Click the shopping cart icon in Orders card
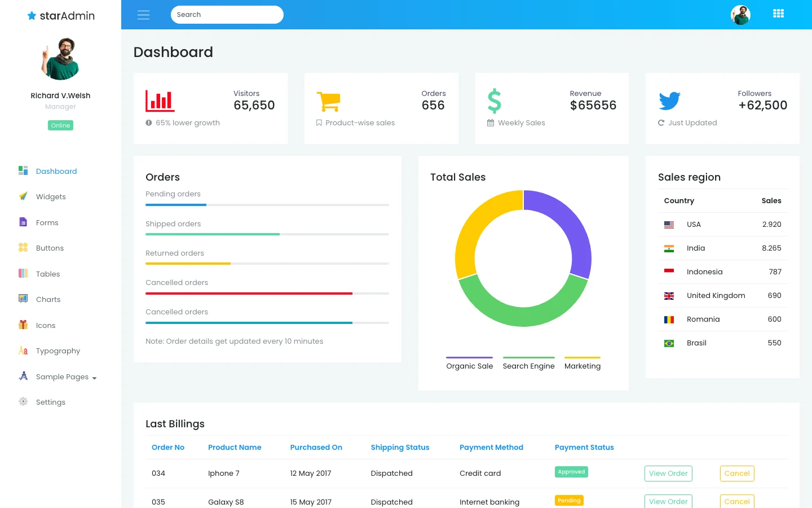 [x=328, y=102]
